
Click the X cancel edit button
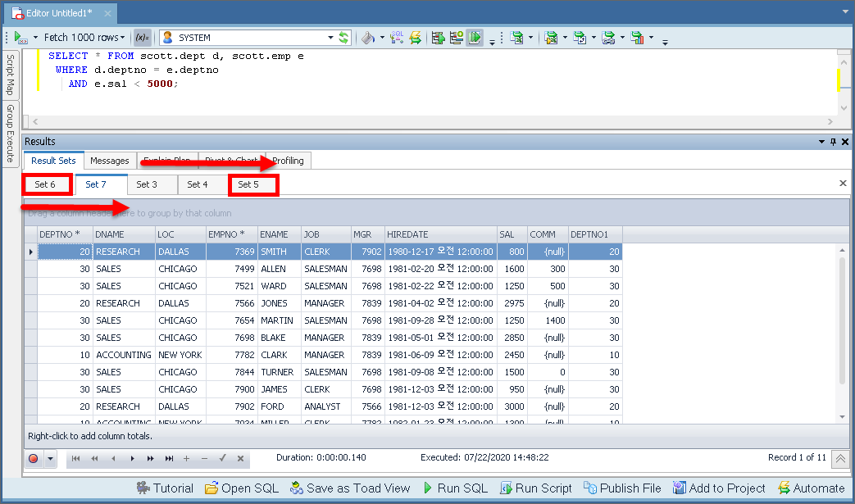click(x=240, y=459)
